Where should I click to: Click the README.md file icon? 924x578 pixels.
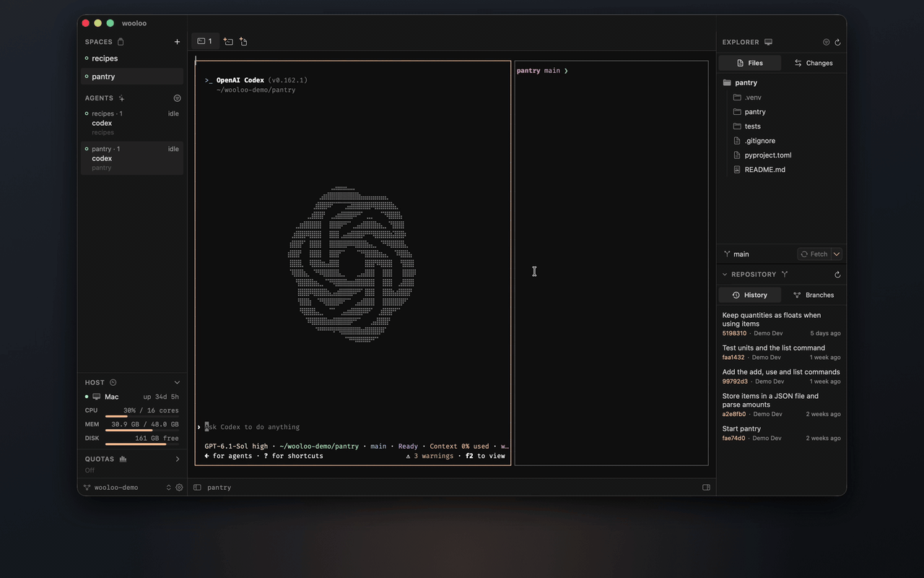[737, 170]
